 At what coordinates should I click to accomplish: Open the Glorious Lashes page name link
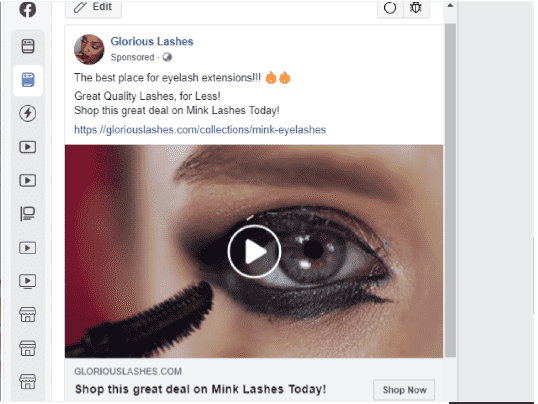click(152, 42)
